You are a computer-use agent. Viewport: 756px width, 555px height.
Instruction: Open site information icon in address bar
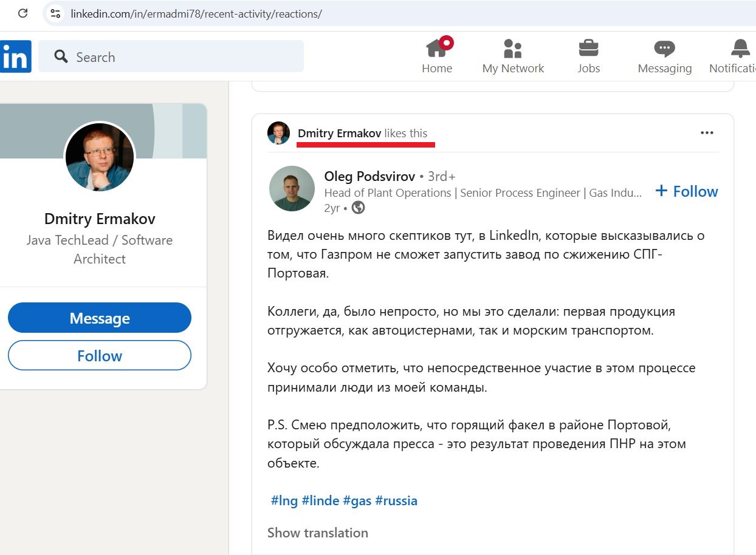coord(55,13)
